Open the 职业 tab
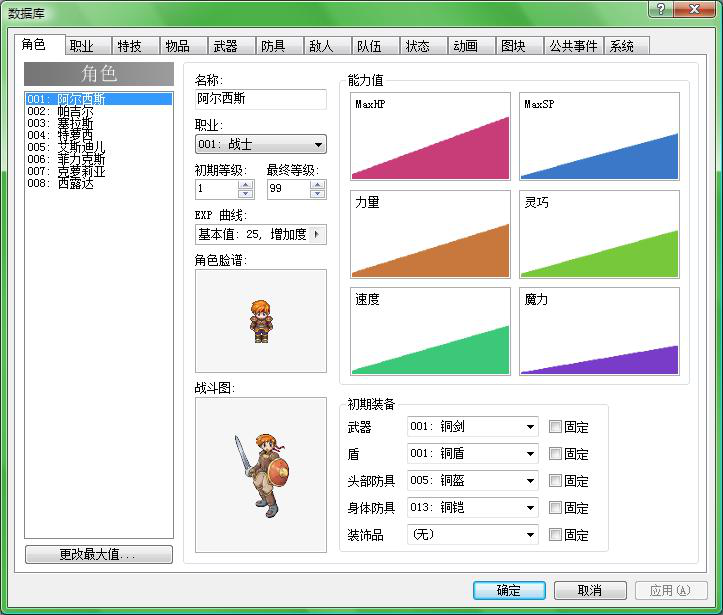723x615 pixels. coord(88,46)
